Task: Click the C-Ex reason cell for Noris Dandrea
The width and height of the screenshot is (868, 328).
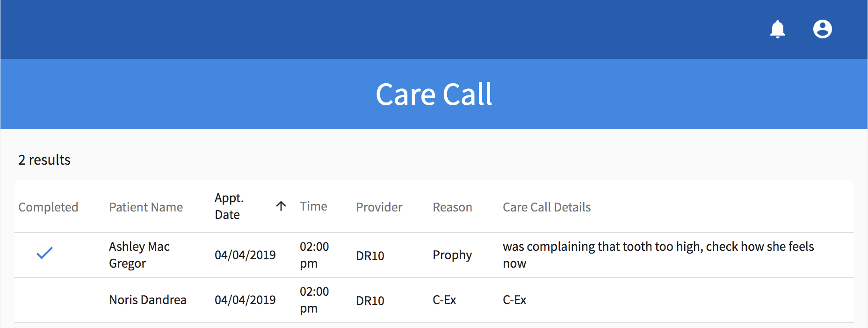Action: (x=444, y=300)
